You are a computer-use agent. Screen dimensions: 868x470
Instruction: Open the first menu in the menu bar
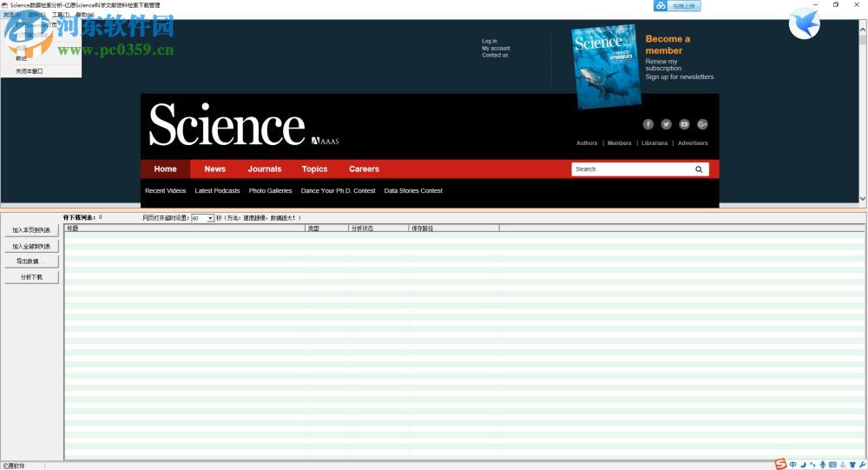coord(11,15)
